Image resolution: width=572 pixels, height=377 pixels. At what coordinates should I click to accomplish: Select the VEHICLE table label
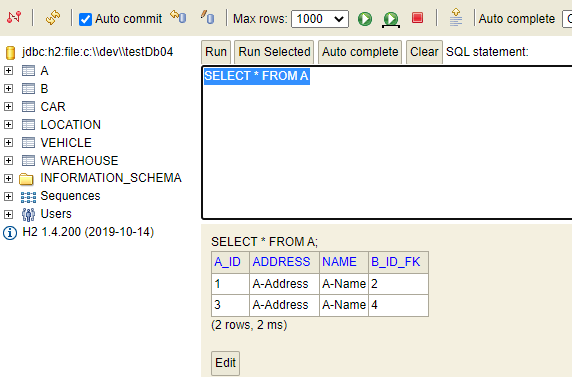point(66,142)
